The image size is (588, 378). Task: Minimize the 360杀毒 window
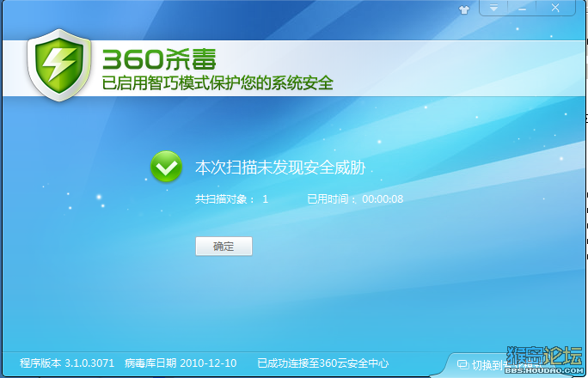point(522,8)
